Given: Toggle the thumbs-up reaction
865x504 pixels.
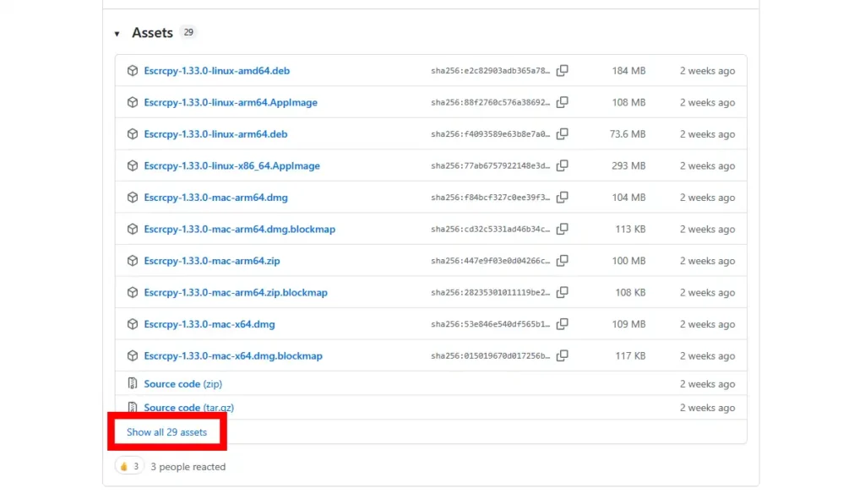Looking at the screenshot, I should (x=128, y=465).
